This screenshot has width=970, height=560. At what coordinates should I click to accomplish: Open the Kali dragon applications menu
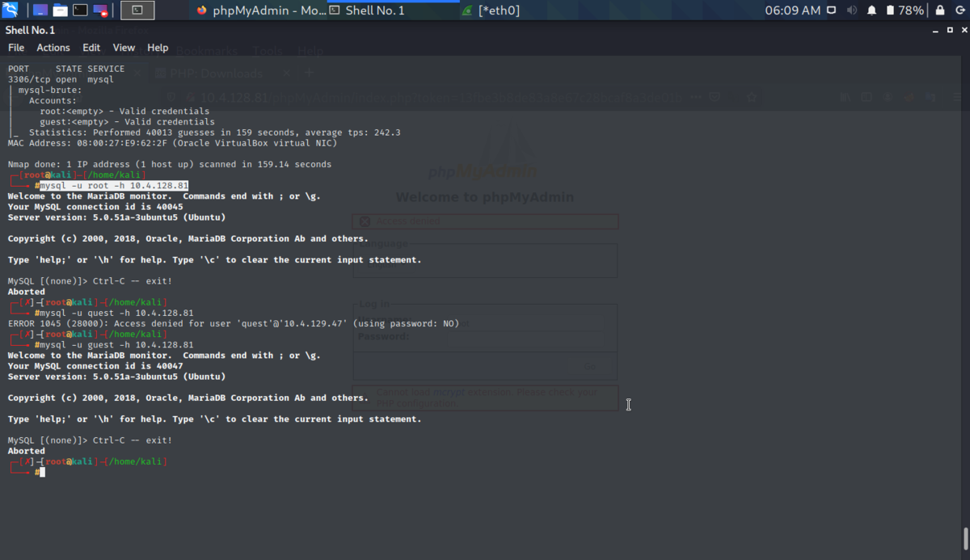pyautogui.click(x=11, y=11)
